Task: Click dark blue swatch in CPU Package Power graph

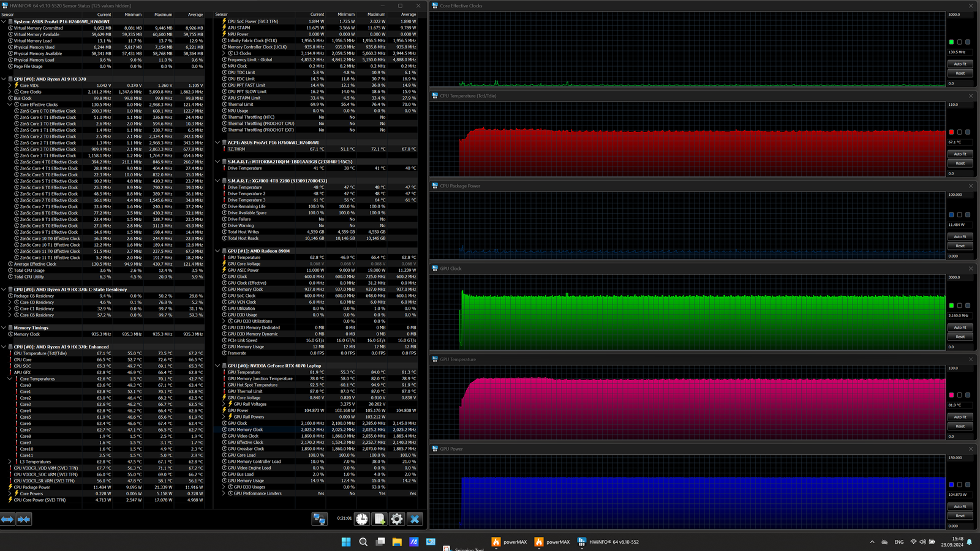Action: click(951, 215)
